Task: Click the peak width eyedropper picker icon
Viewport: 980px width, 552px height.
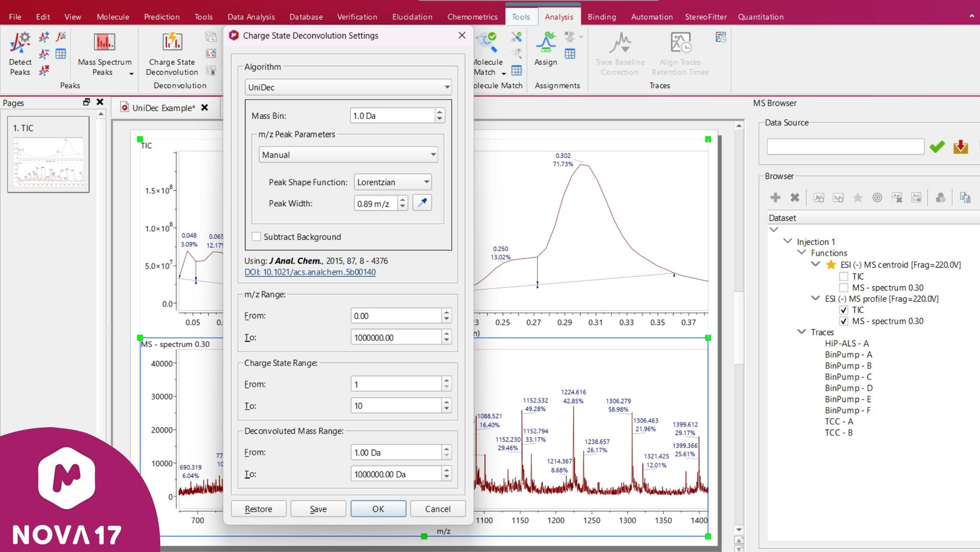Action: pyautogui.click(x=422, y=203)
